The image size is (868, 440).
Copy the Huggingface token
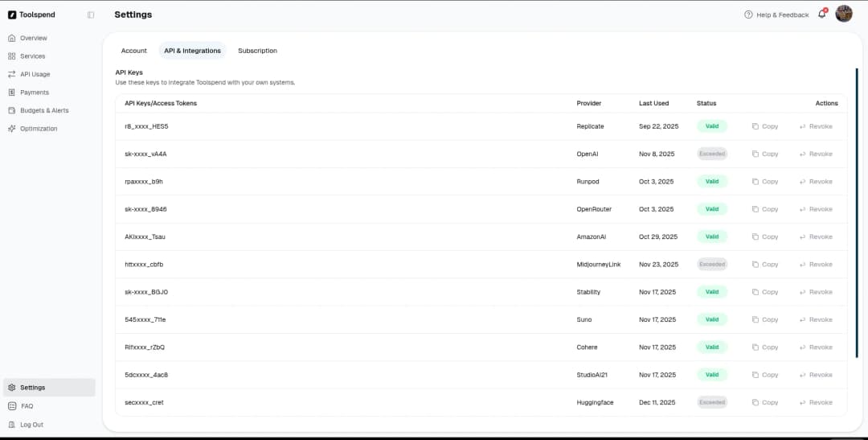click(x=765, y=403)
